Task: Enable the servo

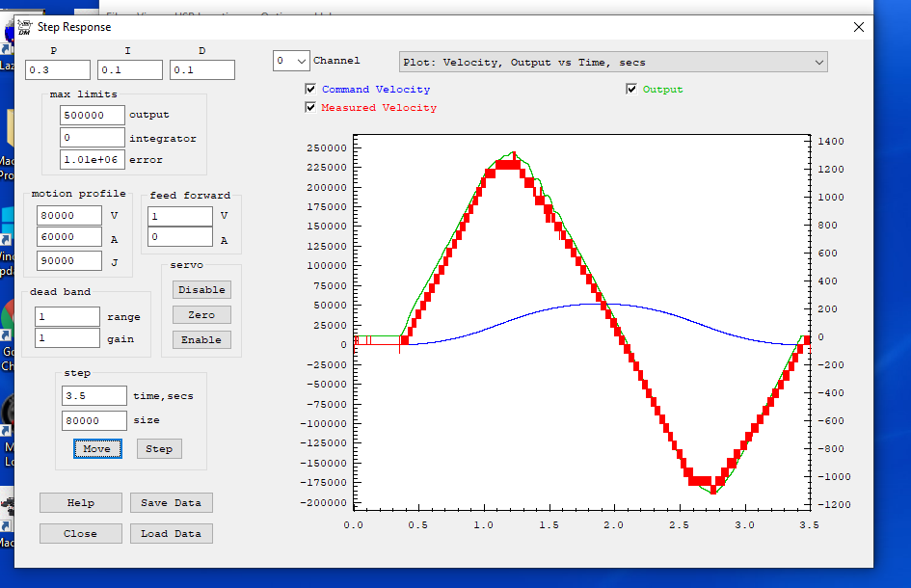Action: tap(201, 340)
